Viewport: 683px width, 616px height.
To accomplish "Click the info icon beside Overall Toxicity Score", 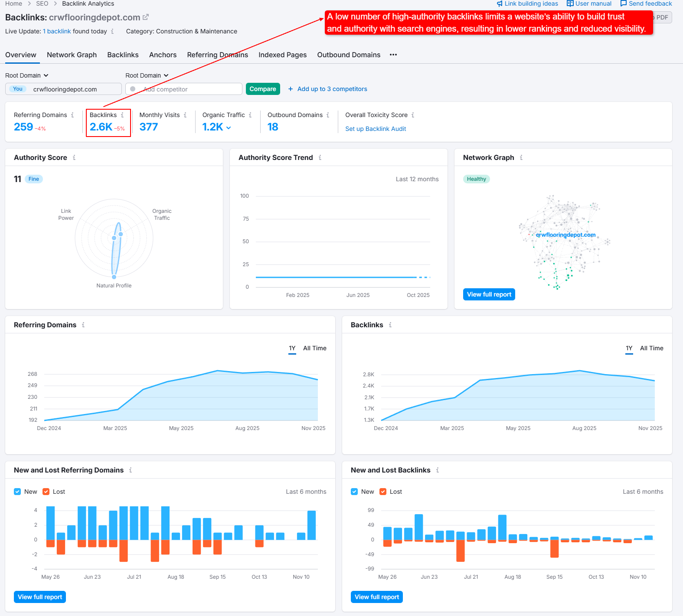I will click(413, 115).
